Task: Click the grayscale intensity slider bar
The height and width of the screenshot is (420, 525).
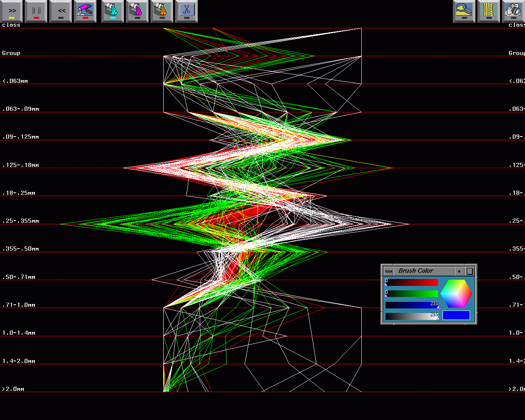Action: (412, 316)
